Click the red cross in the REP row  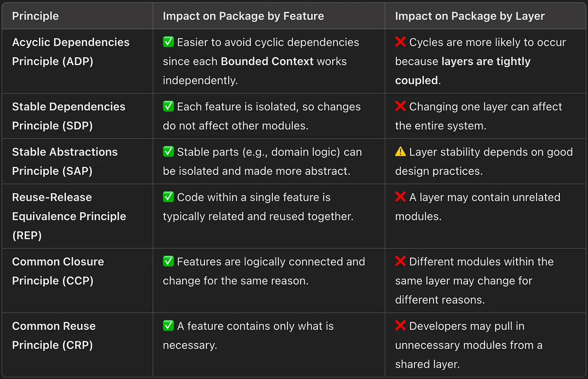pyautogui.click(x=400, y=197)
